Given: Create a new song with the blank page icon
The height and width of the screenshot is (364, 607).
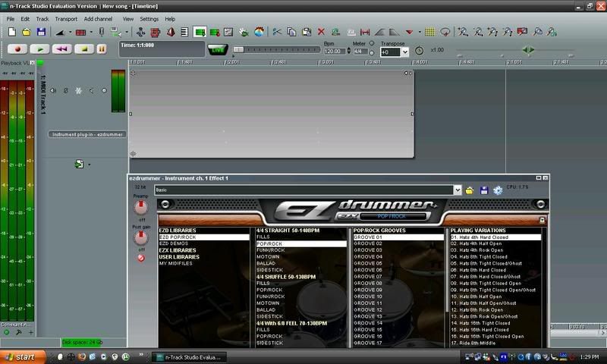Looking at the screenshot, I should pyautogui.click(x=12, y=32).
